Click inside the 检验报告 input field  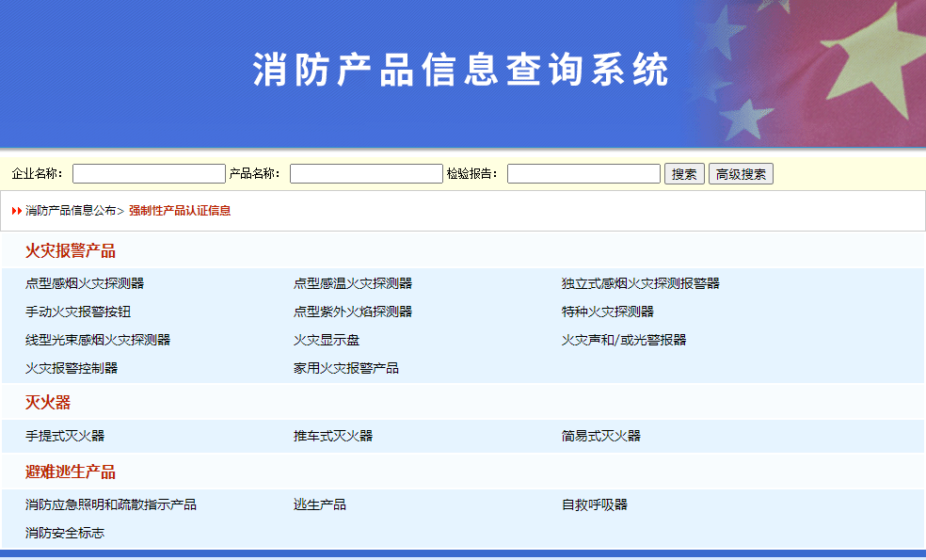tap(583, 173)
